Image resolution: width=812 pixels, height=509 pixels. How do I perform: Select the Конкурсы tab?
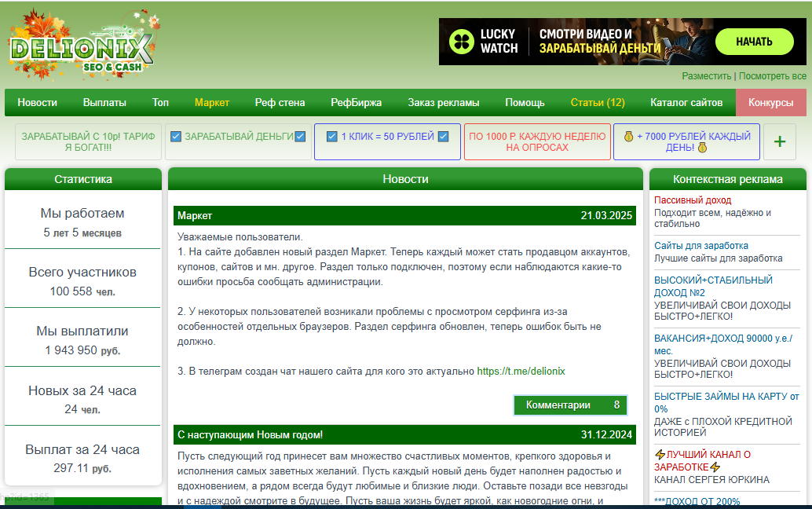(770, 103)
